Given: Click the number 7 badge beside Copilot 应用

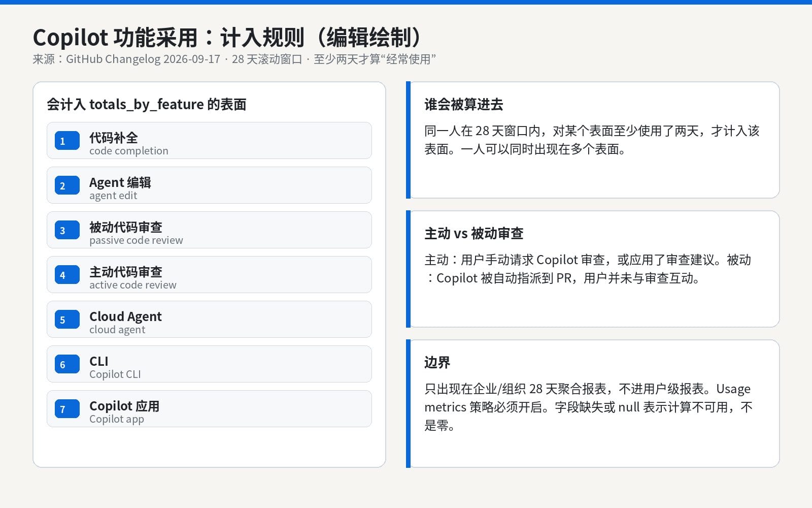Looking at the screenshot, I should tap(67, 409).
